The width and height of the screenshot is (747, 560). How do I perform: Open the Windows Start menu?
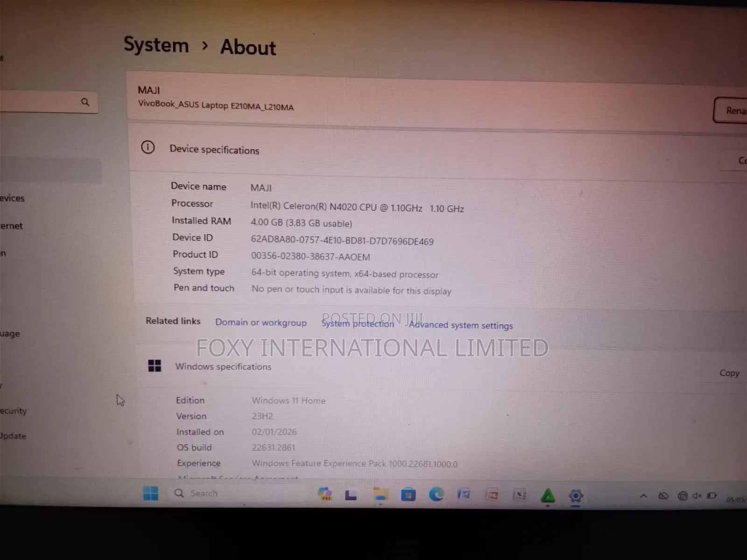click(150, 493)
